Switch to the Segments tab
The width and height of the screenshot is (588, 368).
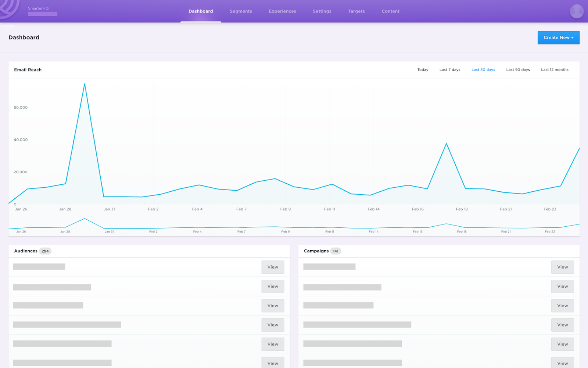(241, 11)
